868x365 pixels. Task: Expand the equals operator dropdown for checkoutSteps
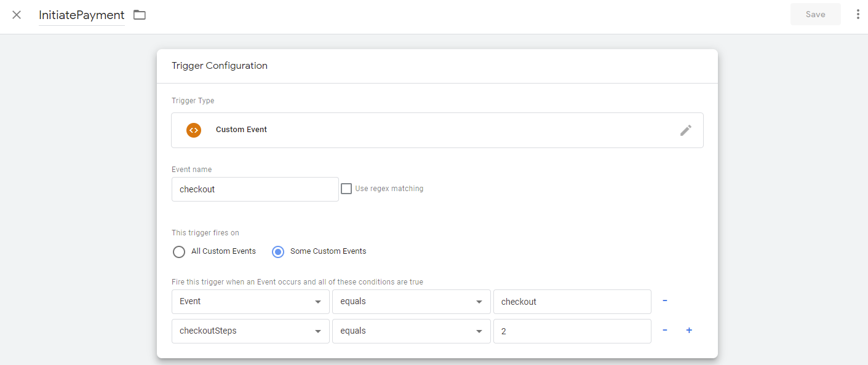click(x=411, y=331)
